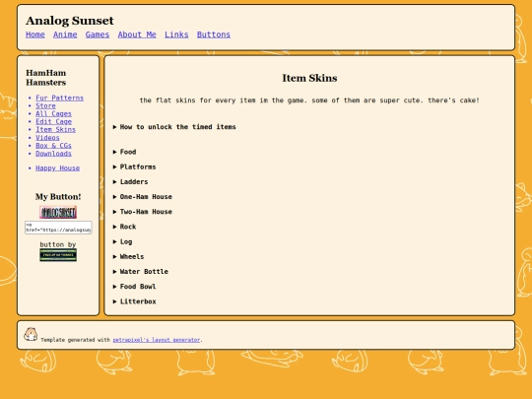532x399 pixels.
Task: Click the Analog Sunset button image
Action: coord(58,212)
